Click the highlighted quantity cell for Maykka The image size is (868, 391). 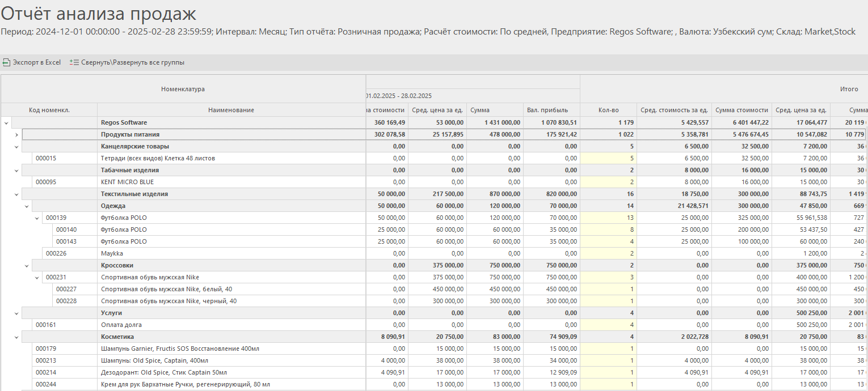point(608,253)
